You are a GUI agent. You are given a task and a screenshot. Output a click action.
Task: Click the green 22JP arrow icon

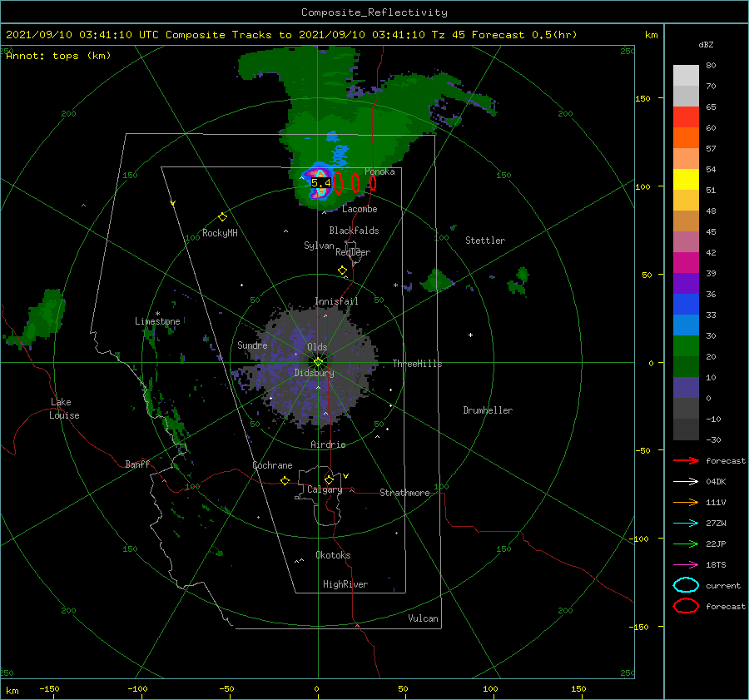point(686,544)
